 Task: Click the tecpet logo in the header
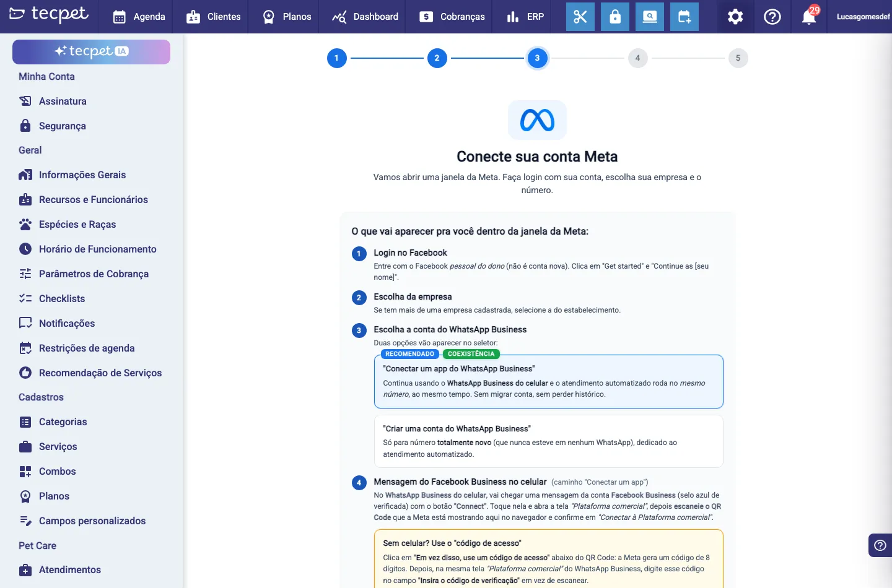click(x=49, y=15)
